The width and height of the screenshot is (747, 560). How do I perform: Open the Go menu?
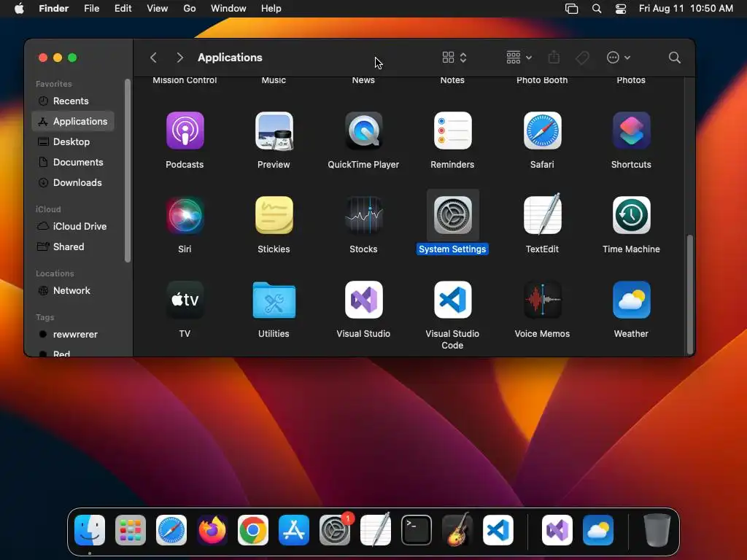pos(190,9)
